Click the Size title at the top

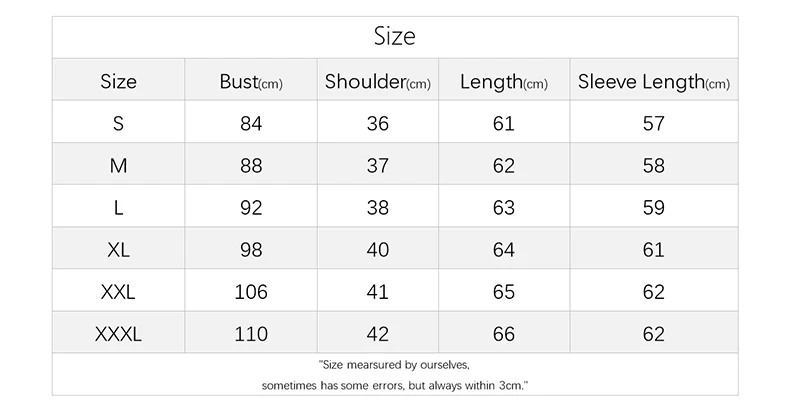coord(394,36)
